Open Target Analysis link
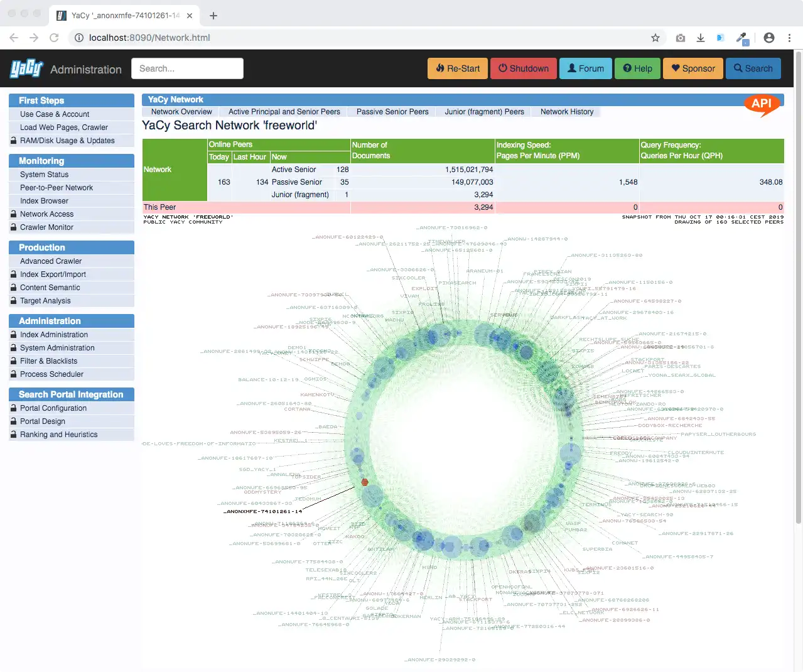 point(45,301)
